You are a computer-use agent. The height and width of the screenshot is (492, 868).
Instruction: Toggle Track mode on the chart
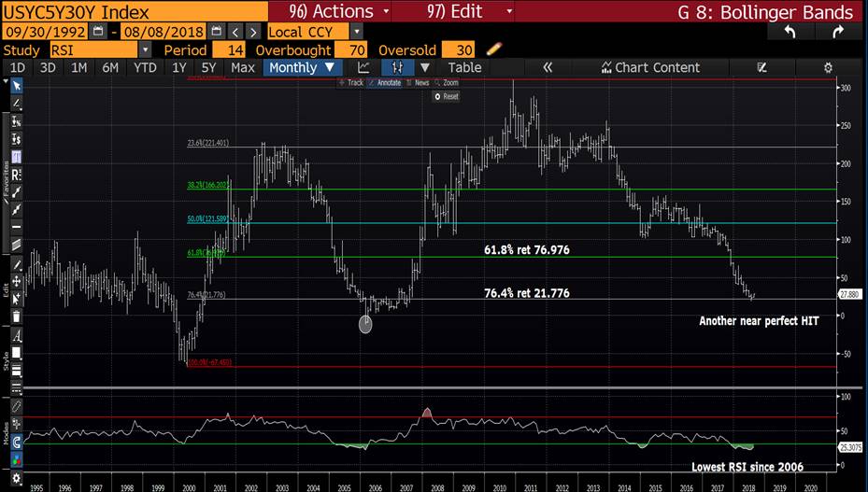click(x=351, y=82)
